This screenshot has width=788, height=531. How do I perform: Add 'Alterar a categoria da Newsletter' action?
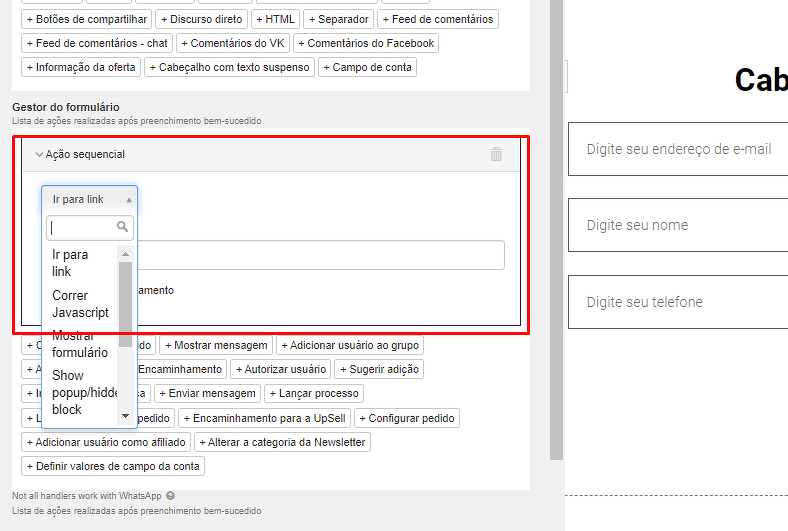pos(283,442)
